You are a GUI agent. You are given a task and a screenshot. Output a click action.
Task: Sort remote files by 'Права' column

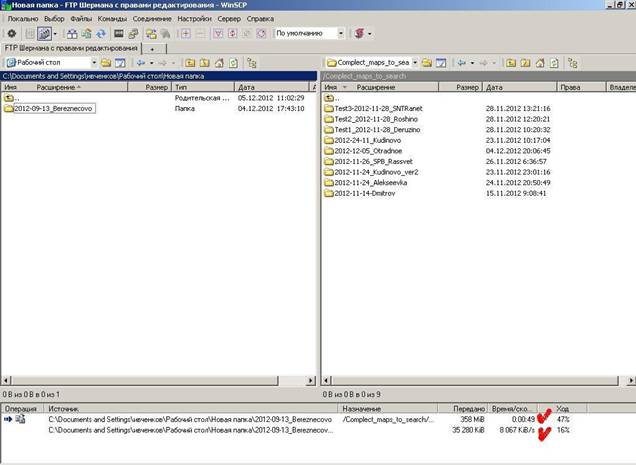[x=581, y=87]
